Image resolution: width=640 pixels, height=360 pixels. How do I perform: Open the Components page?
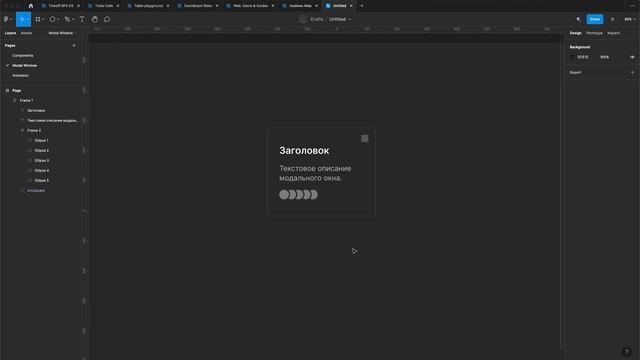[x=23, y=56]
